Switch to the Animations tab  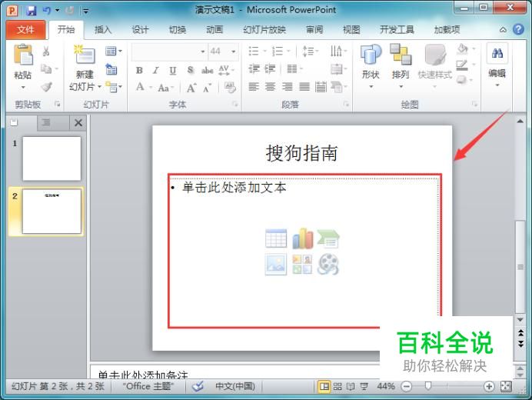click(214, 30)
